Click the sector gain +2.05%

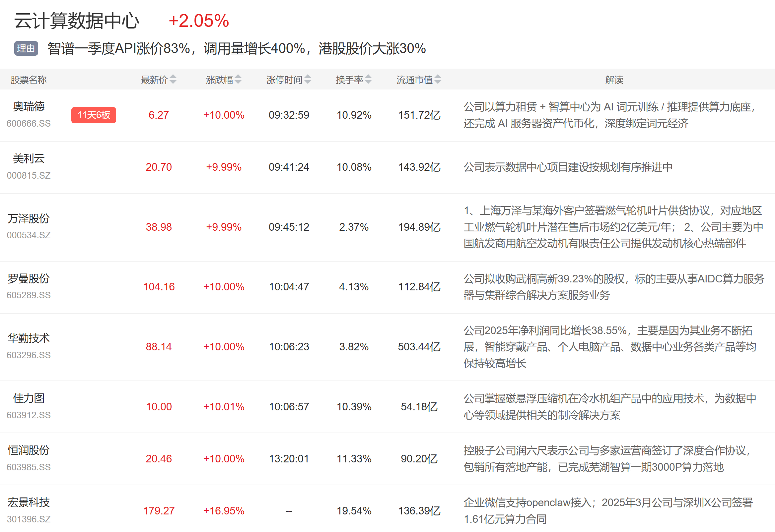[199, 21]
